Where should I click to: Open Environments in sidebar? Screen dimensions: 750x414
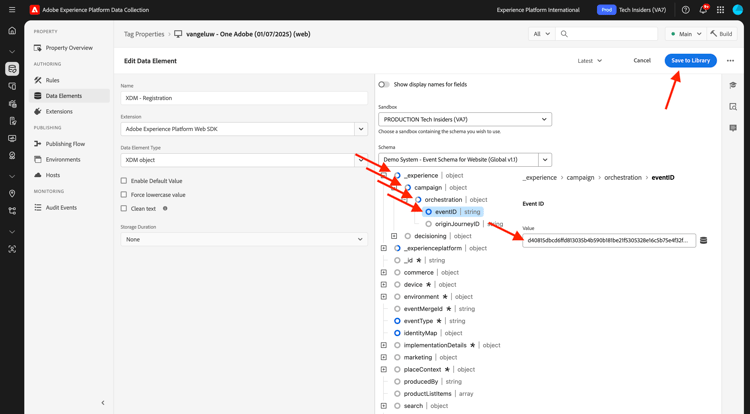69,160
